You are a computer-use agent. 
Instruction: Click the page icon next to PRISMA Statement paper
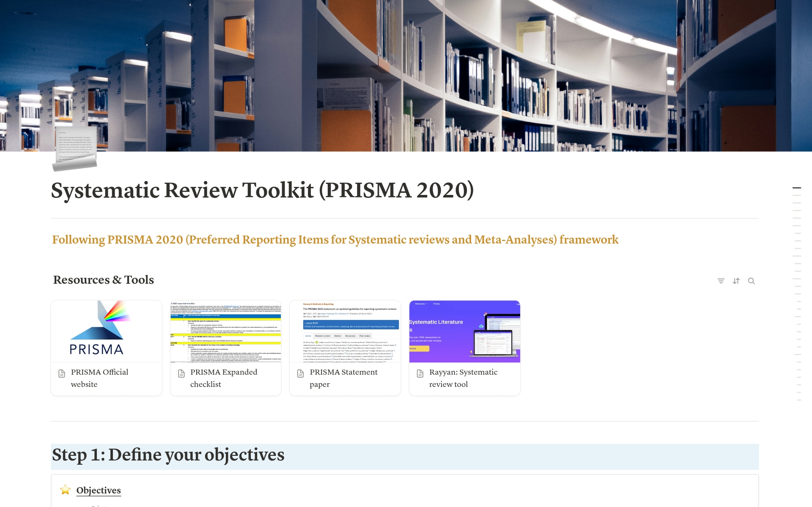click(301, 373)
